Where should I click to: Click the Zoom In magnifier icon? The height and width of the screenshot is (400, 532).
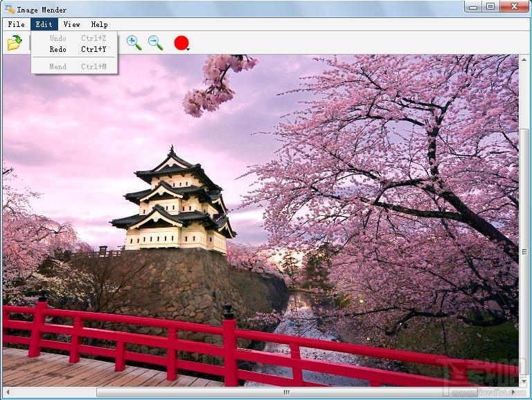[134, 43]
